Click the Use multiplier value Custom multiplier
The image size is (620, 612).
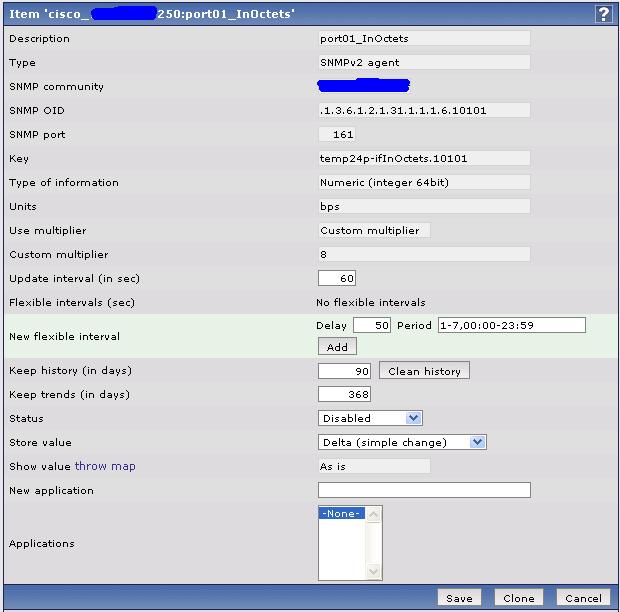tap(374, 230)
